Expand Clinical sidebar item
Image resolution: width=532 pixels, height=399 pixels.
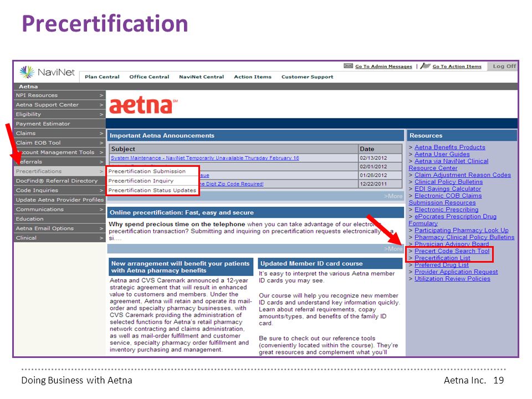[x=59, y=238]
